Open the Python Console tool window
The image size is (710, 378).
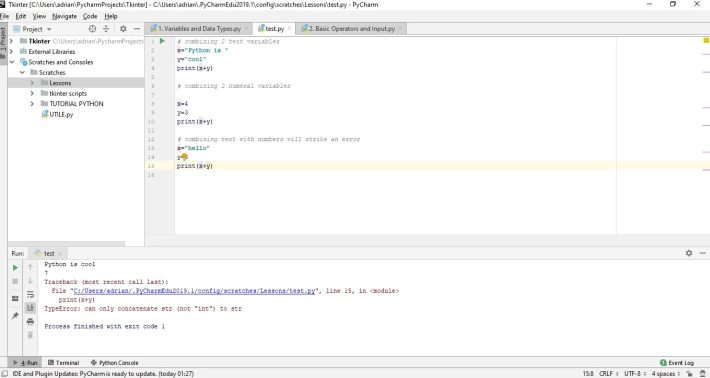[115, 363]
